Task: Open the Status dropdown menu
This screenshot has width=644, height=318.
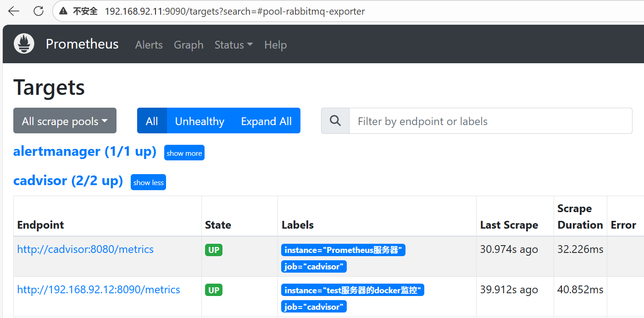Action: point(233,45)
